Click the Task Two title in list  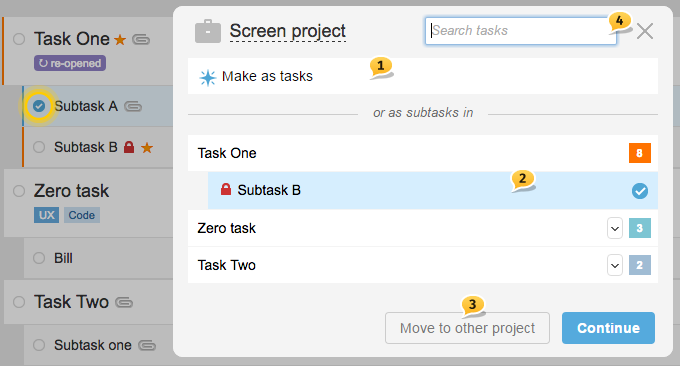pos(72,302)
